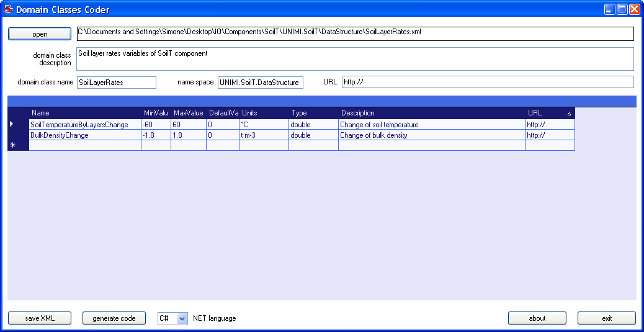Click URL cell of BulkDensityChange row
The width and height of the screenshot is (644, 332).
click(x=550, y=135)
